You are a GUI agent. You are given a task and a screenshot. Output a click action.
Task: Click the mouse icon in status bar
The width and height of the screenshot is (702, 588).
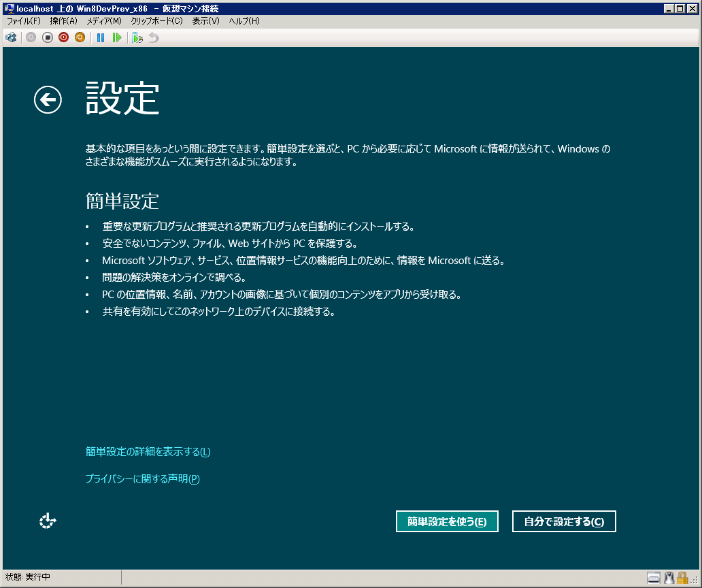(x=669, y=578)
